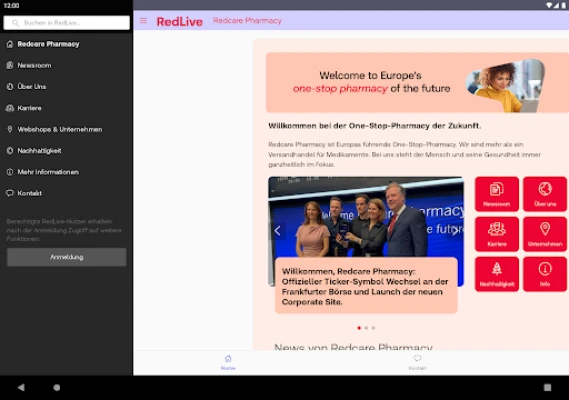Click the Anmeldung button
This screenshot has width=569, height=400.
(66, 257)
